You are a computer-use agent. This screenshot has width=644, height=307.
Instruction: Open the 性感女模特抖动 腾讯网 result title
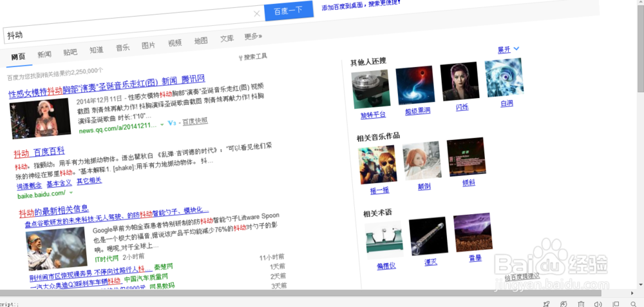pos(107,86)
